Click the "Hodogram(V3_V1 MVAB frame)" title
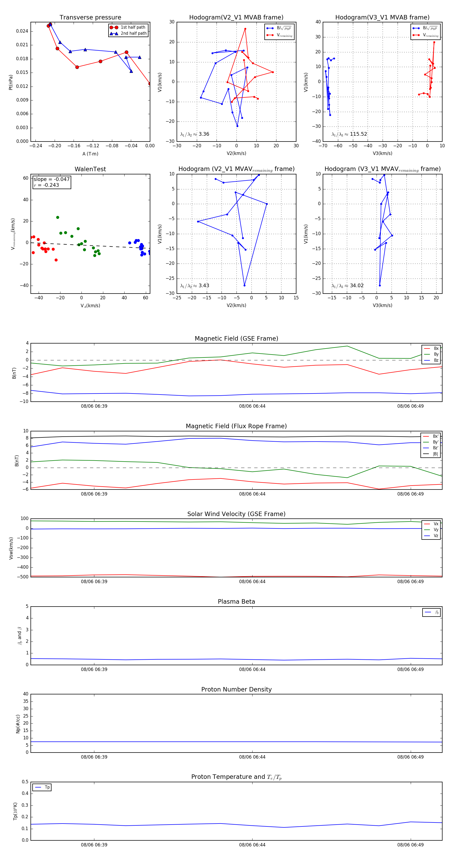The image size is (473, 868). coord(382,18)
